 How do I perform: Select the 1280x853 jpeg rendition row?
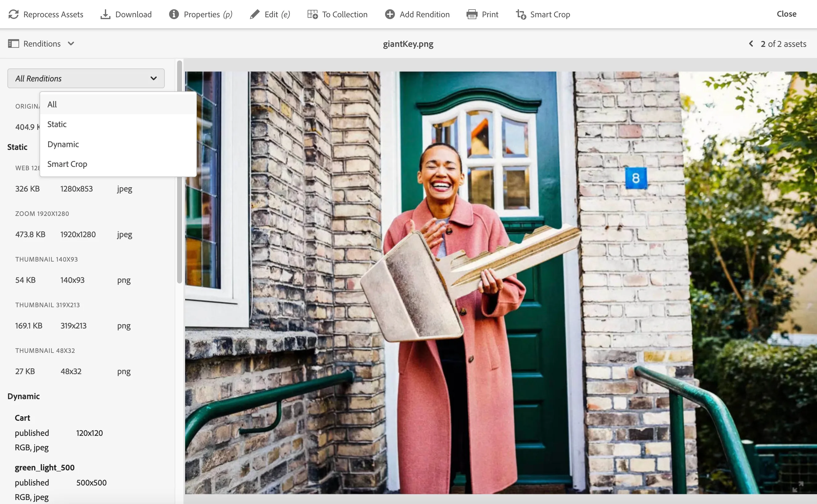(86, 189)
